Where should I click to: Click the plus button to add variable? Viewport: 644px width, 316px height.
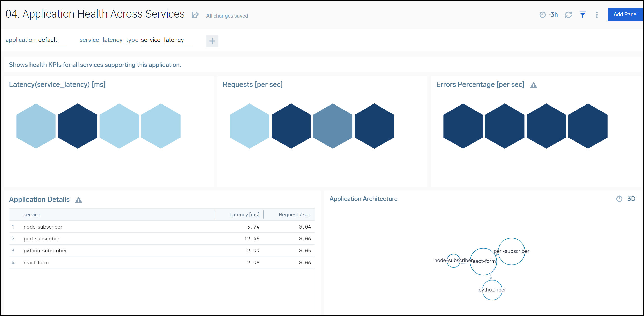click(212, 41)
